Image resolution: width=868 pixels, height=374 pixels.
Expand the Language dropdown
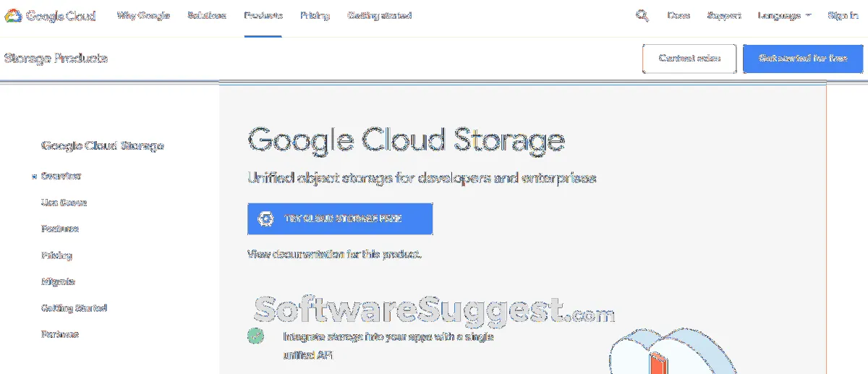pyautogui.click(x=784, y=16)
